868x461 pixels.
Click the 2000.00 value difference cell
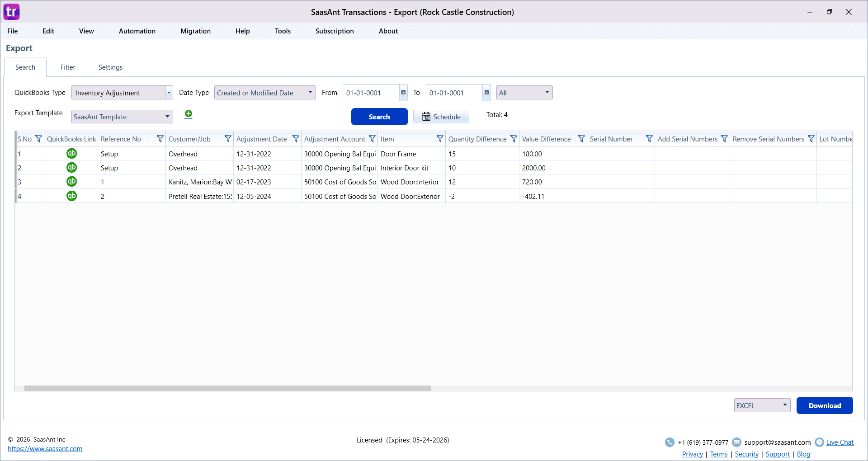coord(553,168)
